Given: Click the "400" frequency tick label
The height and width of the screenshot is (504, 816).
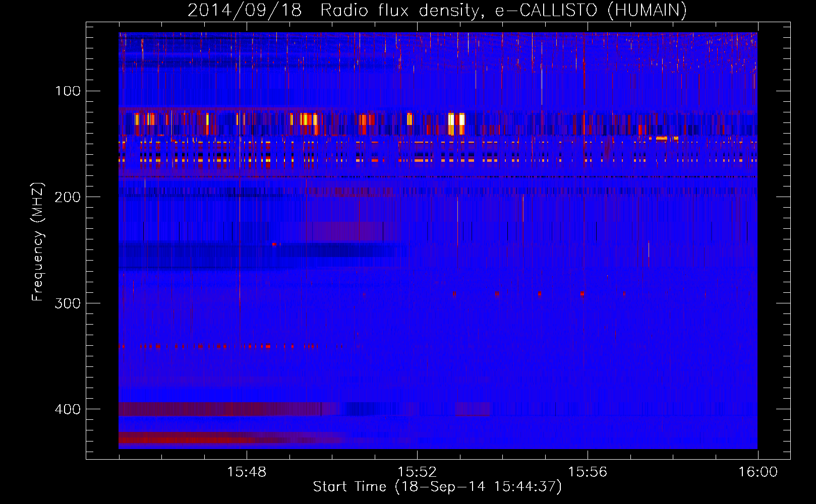Looking at the screenshot, I should [68, 409].
